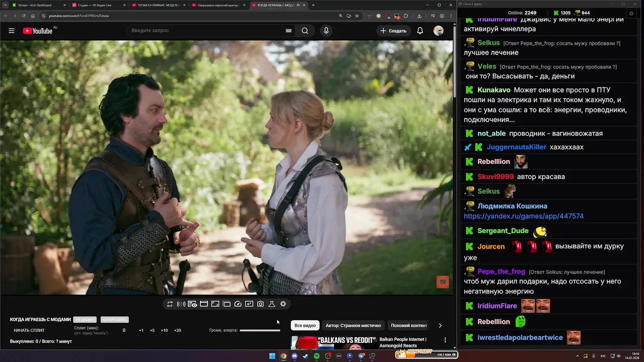Open Discord from the taskbar
644x362 pixels.
(x=294, y=356)
